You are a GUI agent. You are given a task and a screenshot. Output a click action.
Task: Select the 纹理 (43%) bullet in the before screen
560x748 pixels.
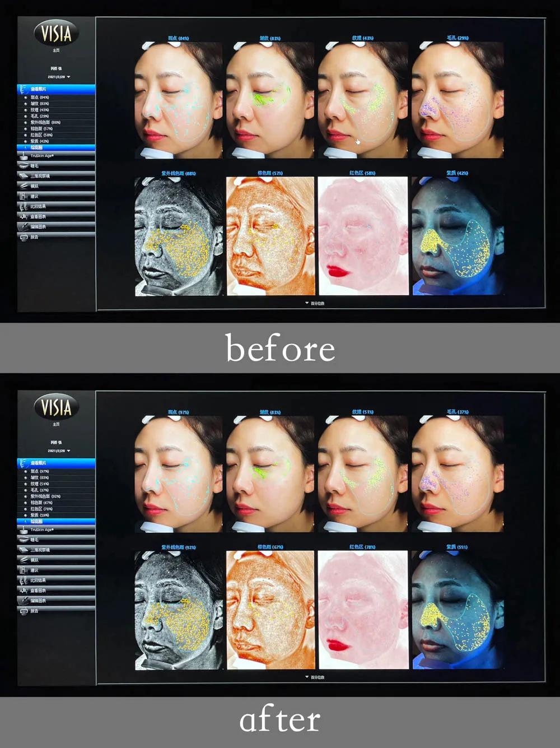pos(26,110)
